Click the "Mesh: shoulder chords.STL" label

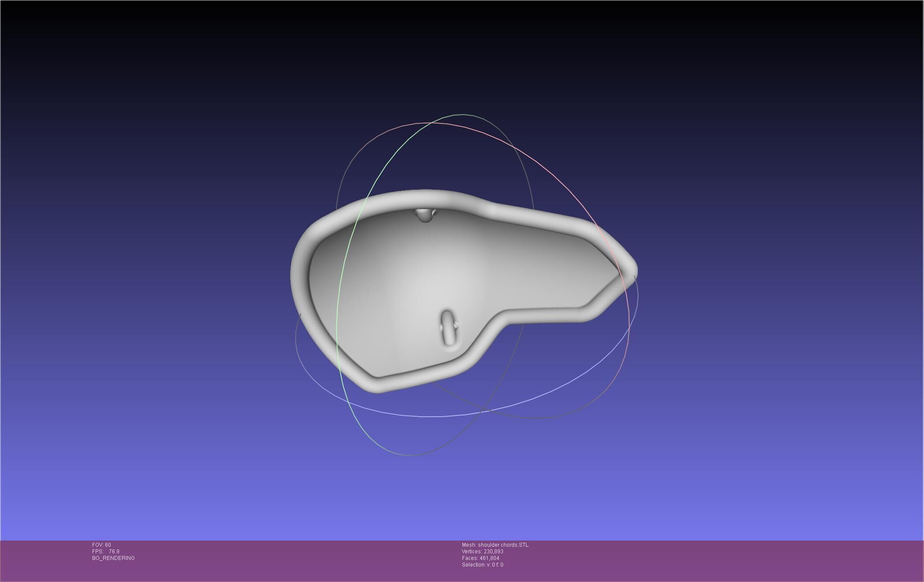pos(495,545)
